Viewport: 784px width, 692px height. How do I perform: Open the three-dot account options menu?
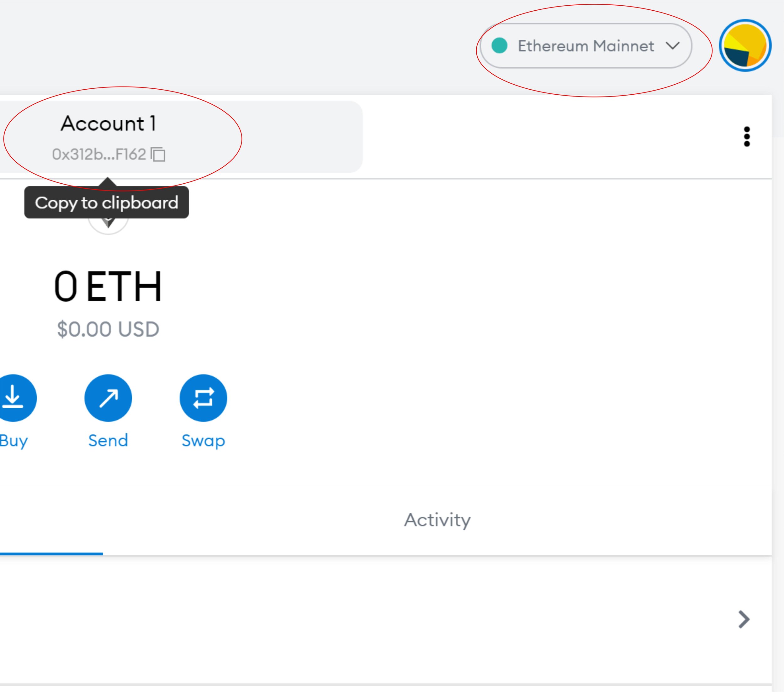746,136
